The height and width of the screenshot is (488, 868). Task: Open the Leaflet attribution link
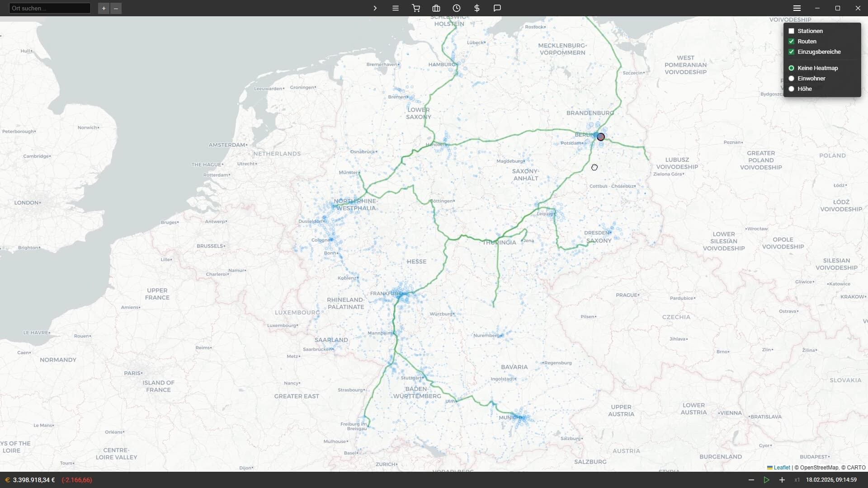(782, 468)
